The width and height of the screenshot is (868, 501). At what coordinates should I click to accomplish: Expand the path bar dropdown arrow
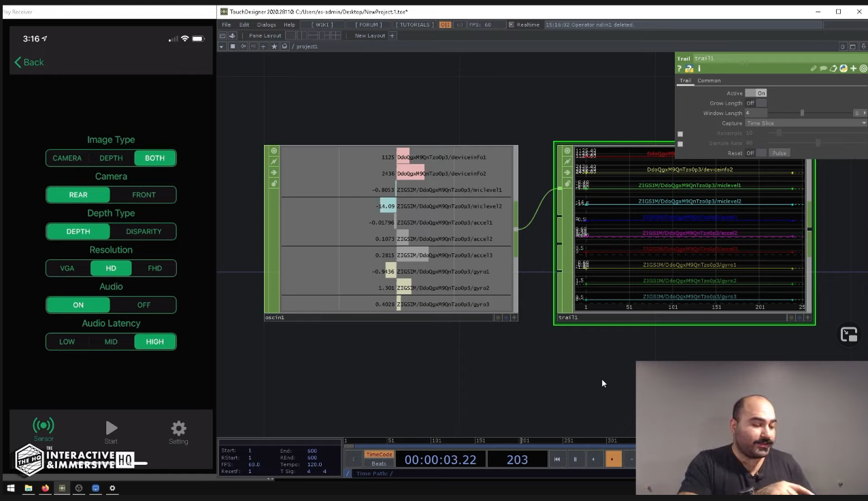tap(221, 46)
